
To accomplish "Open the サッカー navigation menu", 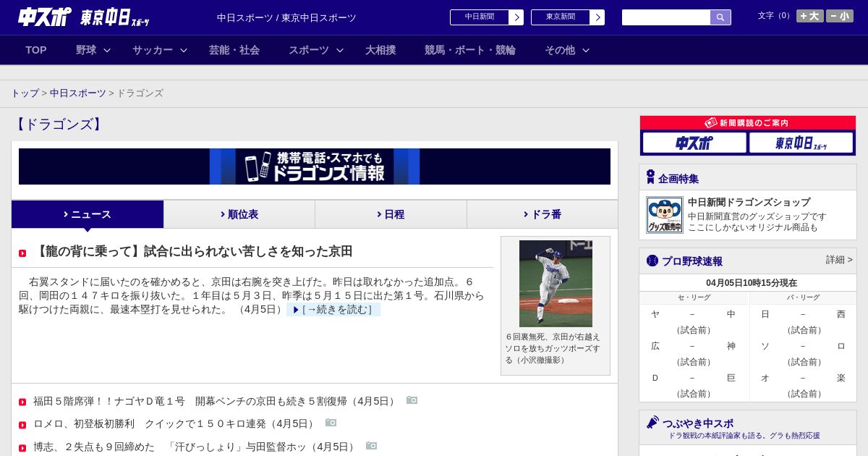I will pos(153,50).
